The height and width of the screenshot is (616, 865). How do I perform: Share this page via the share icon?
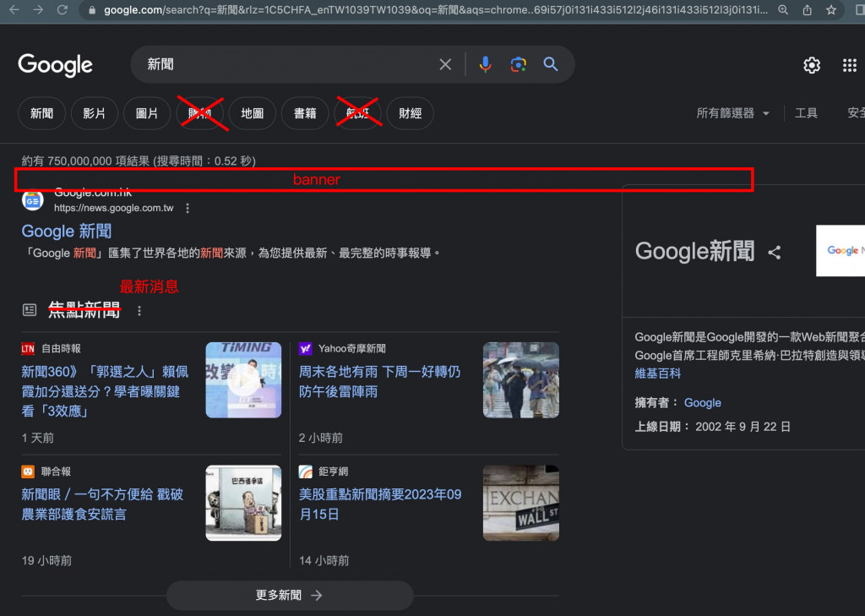pos(807,10)
